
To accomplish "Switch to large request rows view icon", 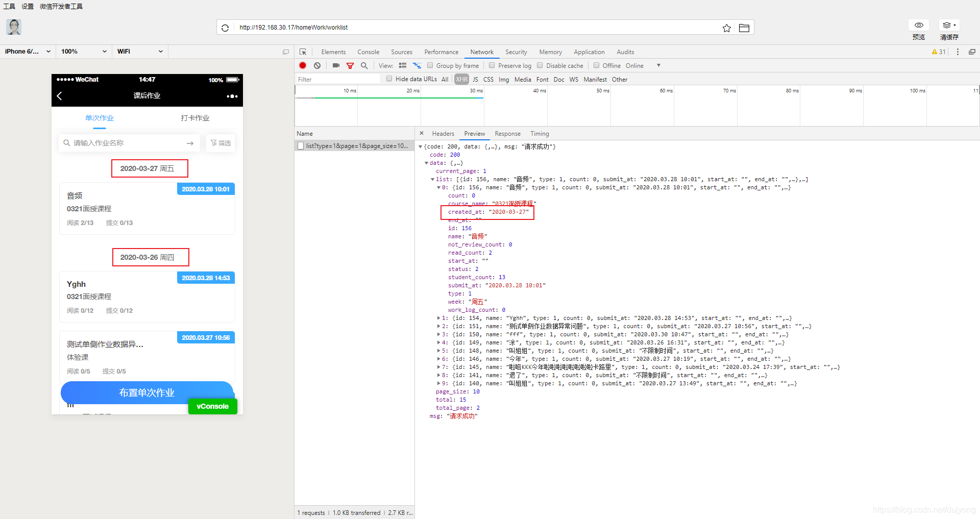I will tap(403, 65).
